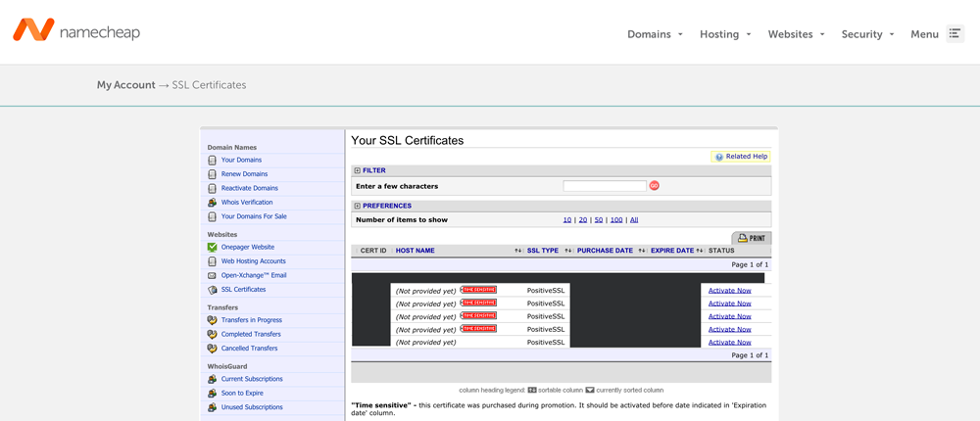Open the Related Help link
Image resolution: width=980 pixels, height=421 pixels.
(x=746, y=157)
